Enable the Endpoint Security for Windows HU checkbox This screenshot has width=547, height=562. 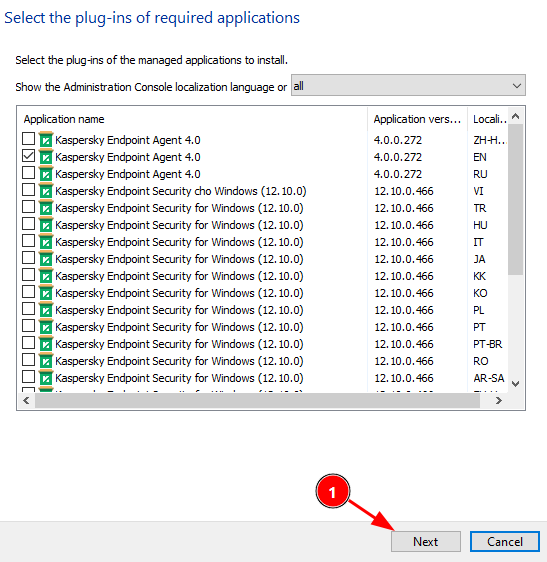28,224
